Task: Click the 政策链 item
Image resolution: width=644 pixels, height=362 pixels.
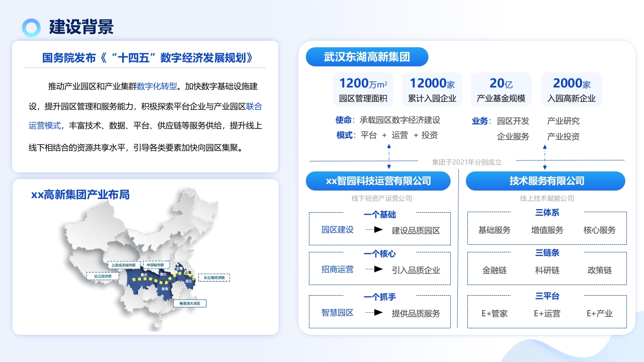Action: 600,270
